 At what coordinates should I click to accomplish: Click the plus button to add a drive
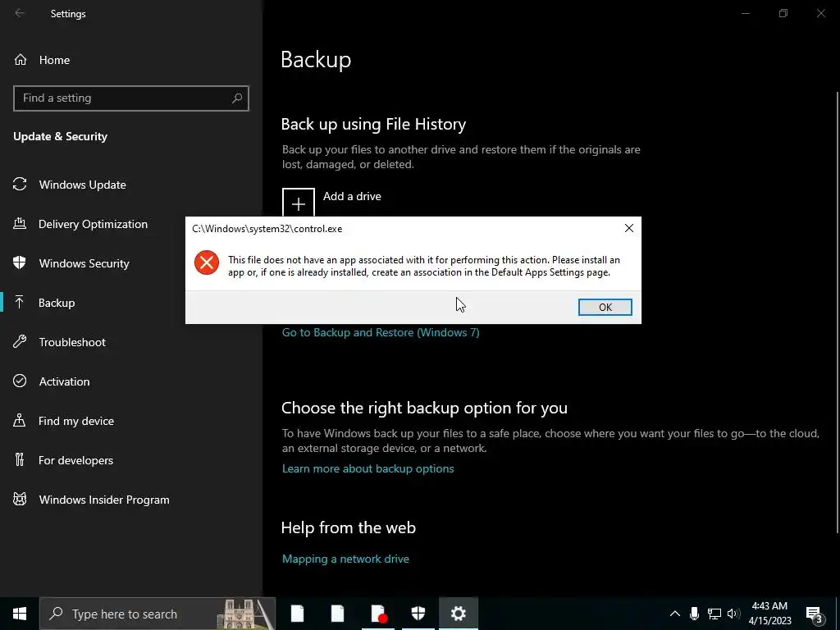(299, 202)
